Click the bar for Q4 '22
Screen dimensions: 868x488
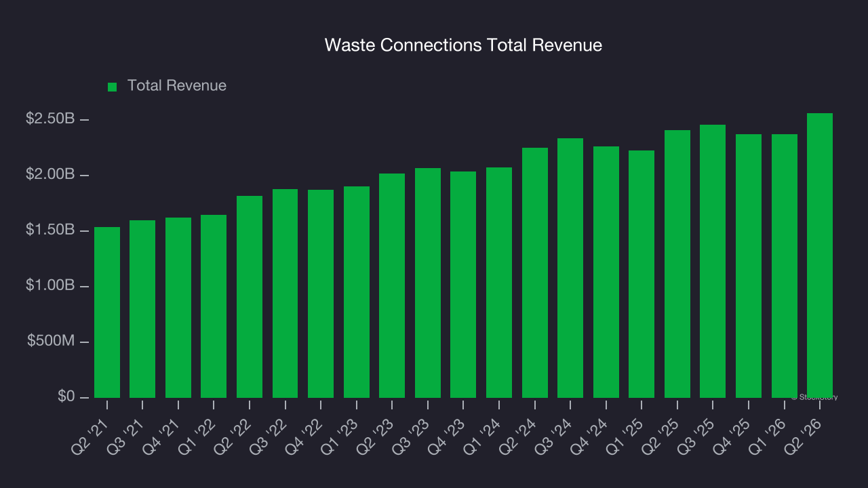(321, 293)
